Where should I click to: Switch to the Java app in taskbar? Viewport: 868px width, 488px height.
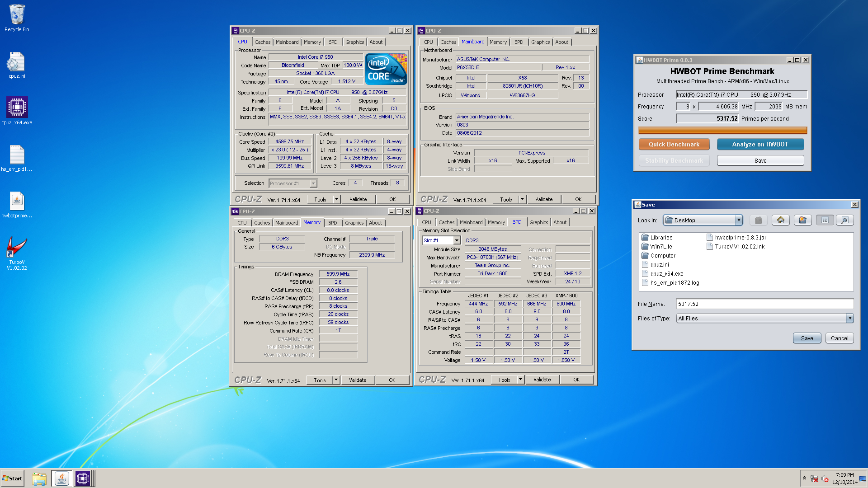(x=62, y=479)
